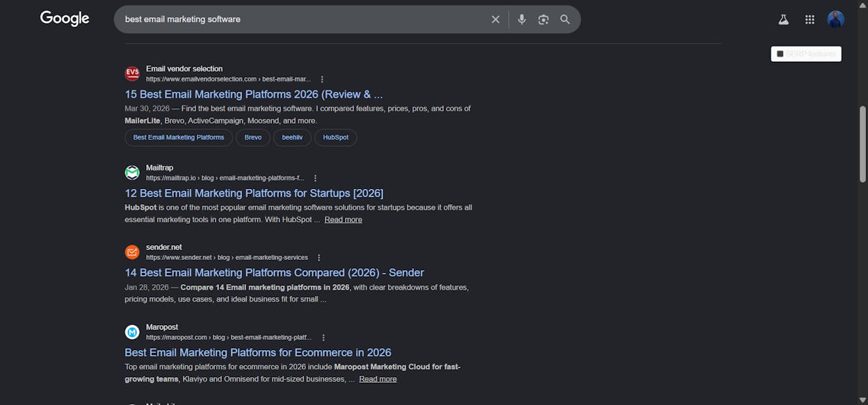Image resolution: width=868 pixels, height=405 pixels.
Task: Open three-dot menu for sender.net result
Action: click(319, 258)
